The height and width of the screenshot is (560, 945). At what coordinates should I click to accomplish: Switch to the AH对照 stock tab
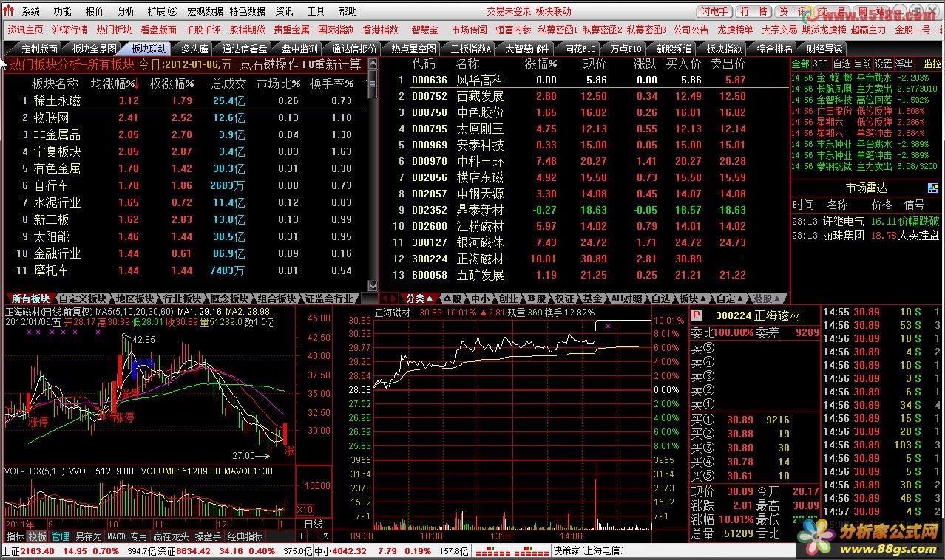(626, 298)
